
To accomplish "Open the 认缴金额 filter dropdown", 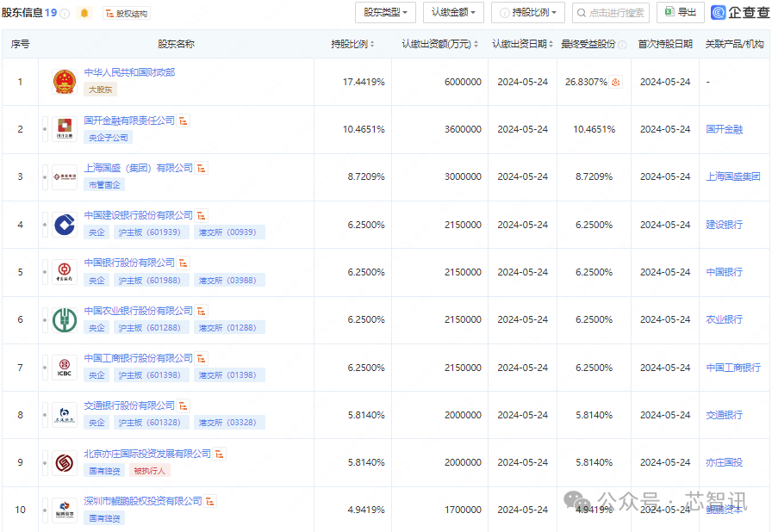I will click(x=453, y=12).
